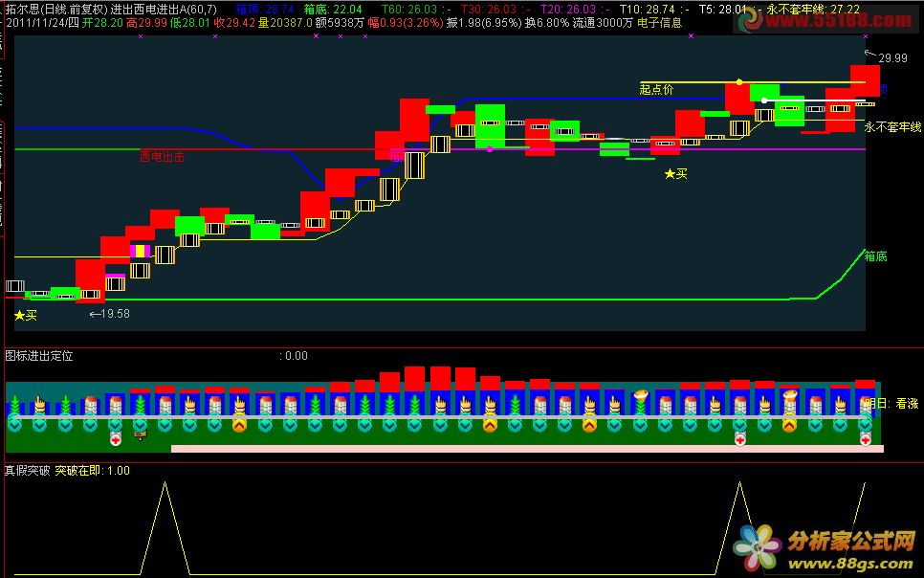Click the leftmost building icon

(90, 405)
